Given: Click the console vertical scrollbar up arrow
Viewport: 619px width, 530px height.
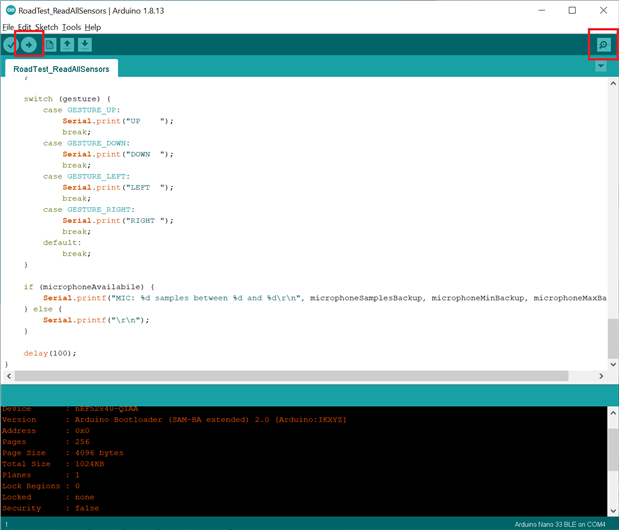Looking at the screenshot, I should [x=613, y=412].
